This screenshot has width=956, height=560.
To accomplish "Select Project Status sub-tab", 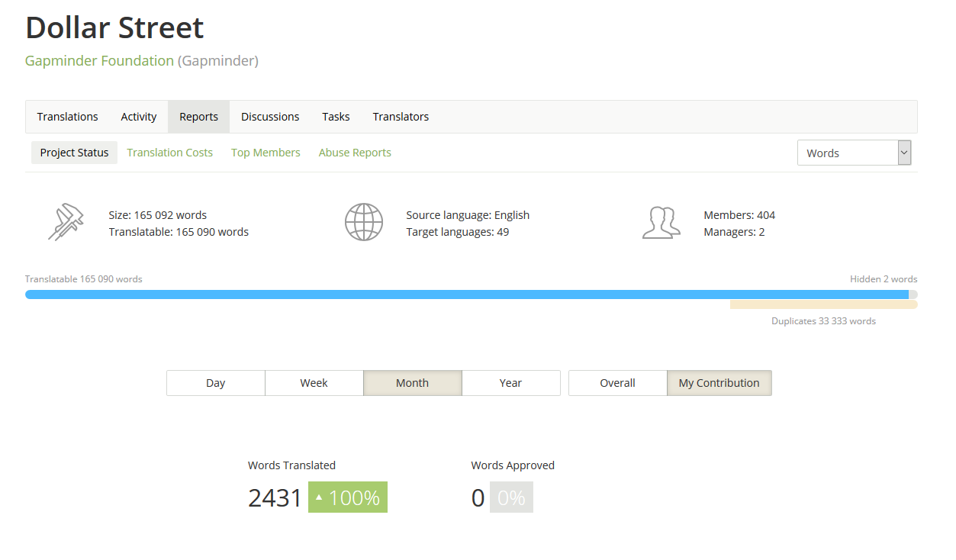I will click(x=74, y=153).
